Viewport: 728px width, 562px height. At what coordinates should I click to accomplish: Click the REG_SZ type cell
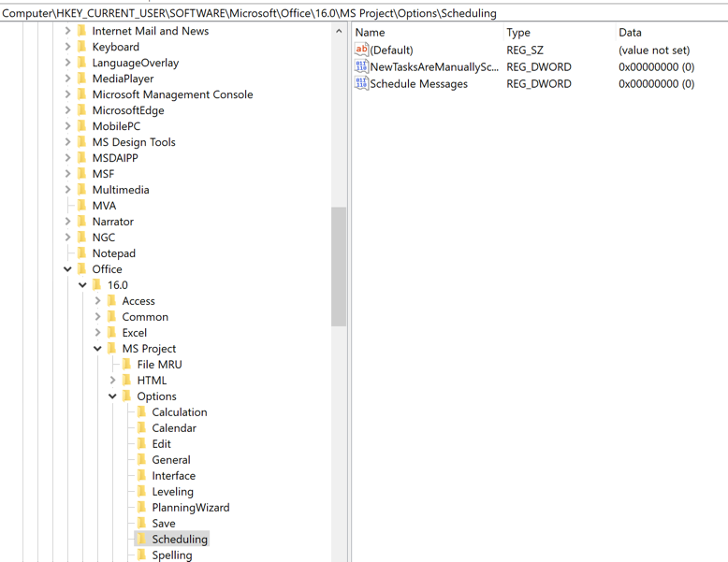525,50
